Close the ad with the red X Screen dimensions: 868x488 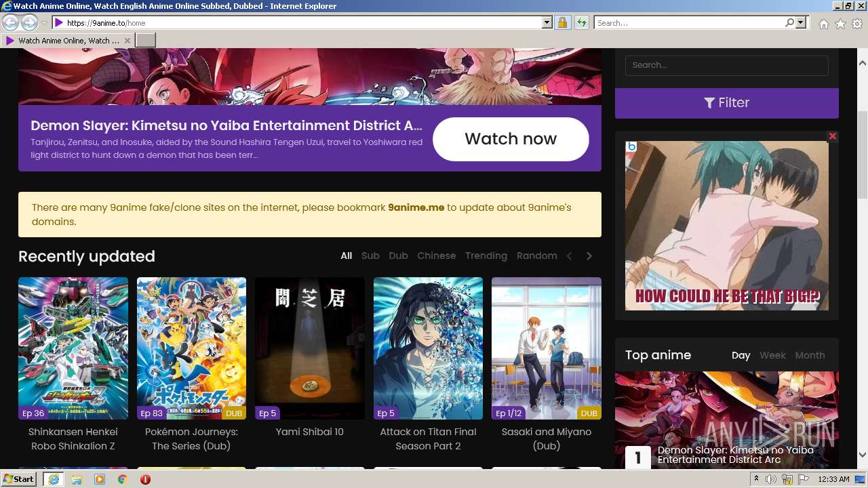(x=832, y=136)
